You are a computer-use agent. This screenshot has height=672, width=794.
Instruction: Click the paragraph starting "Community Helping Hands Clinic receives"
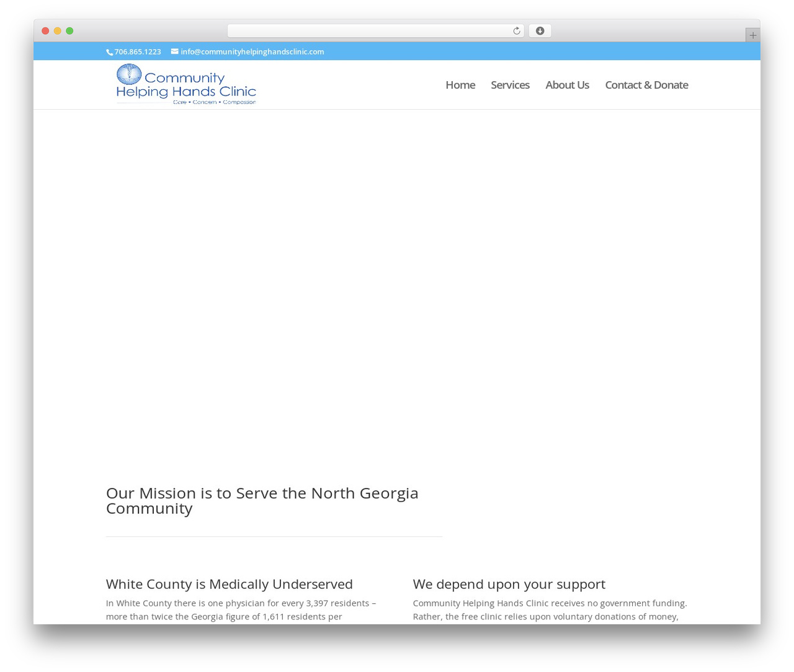pos(550,610)
